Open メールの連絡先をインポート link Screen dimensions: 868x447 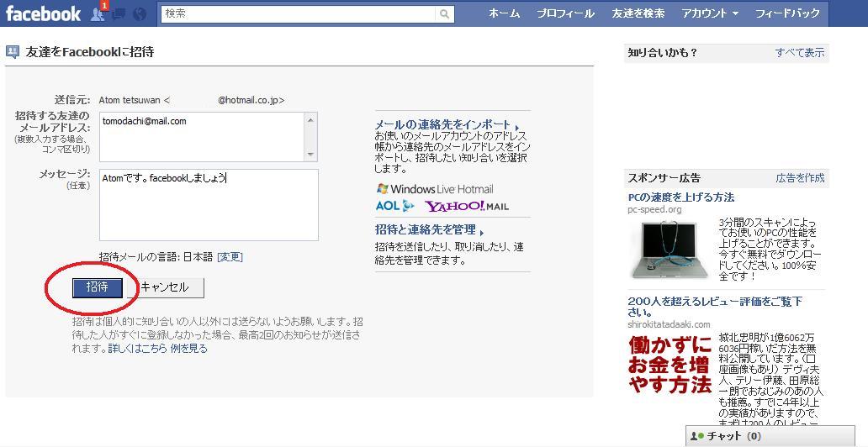[446, 125]
